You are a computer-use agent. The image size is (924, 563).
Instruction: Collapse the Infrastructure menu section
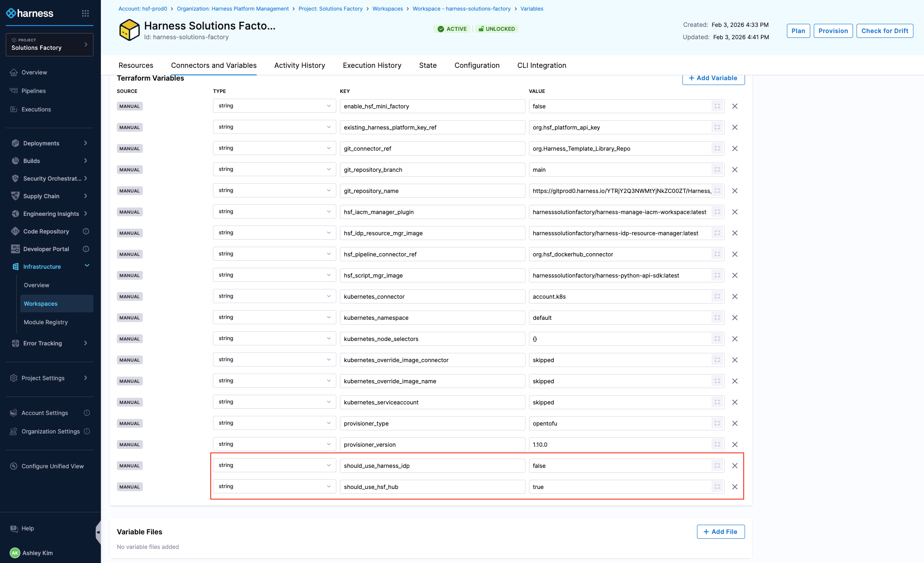click(x=87, y=266)
